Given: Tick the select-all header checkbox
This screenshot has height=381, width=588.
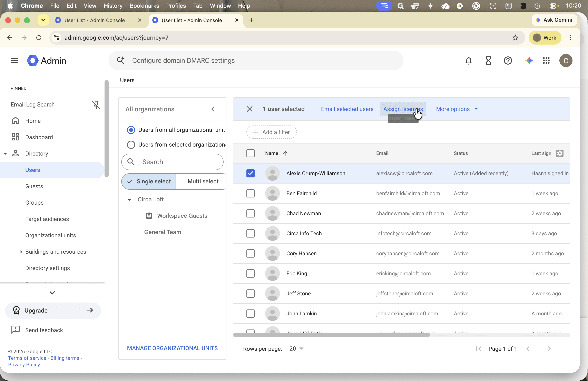Looking at the screenshot, I should [x=250, y=153].
